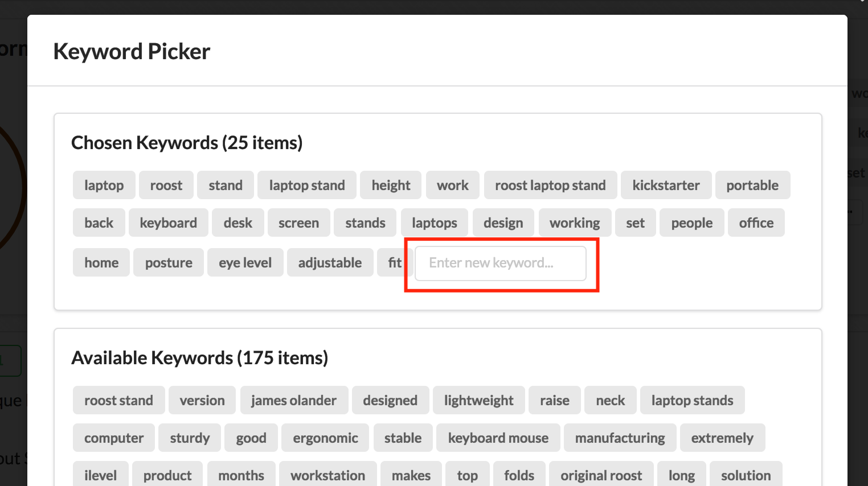This screenshot has height=486, width=868.
Task: Click the "roost laptop stand" chosen keyword
Action: click(x=550, y=185)
